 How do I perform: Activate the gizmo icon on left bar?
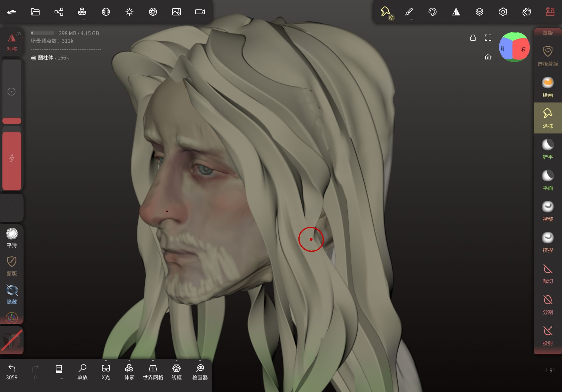pos(12,318)
